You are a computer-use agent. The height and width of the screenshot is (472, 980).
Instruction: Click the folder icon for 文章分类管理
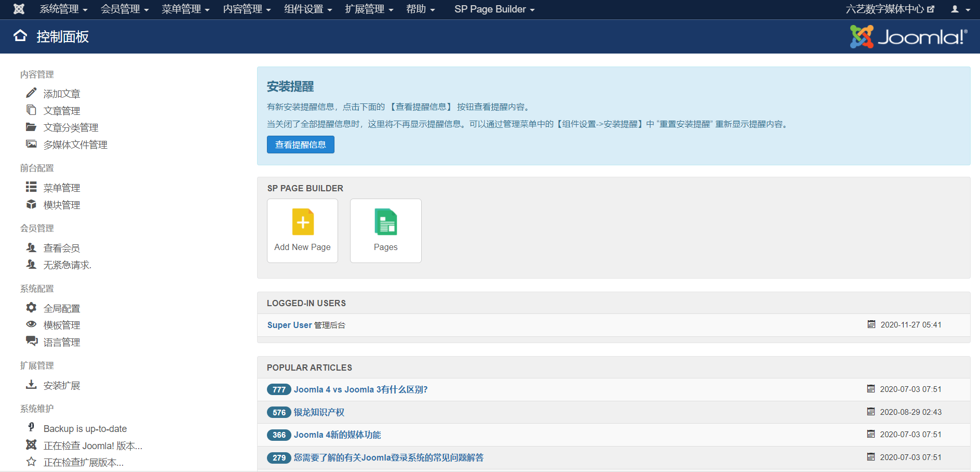point(32,126)
